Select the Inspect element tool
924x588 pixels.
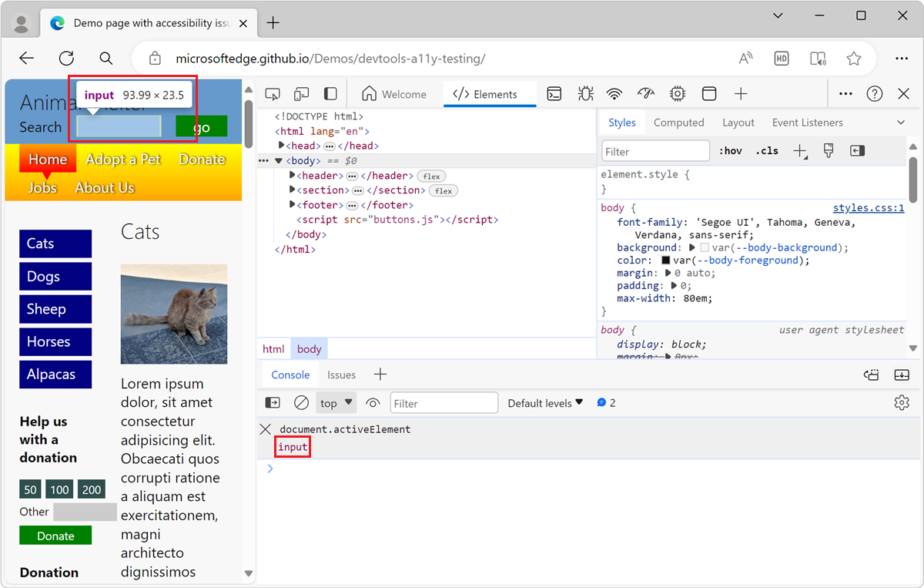(x=272, y=93)
